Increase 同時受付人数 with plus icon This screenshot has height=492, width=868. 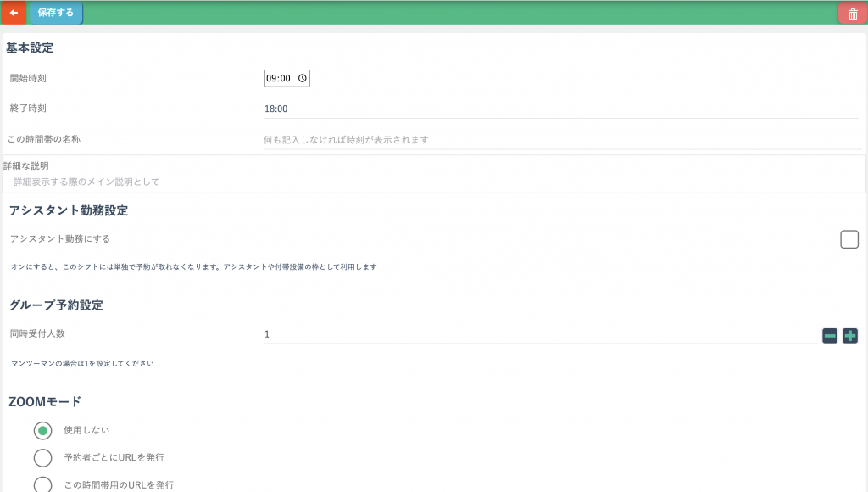[849, 336]
